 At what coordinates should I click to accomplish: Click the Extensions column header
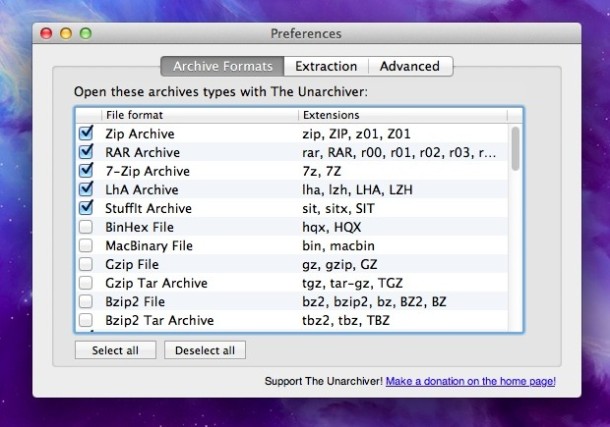tap(403, 115)
